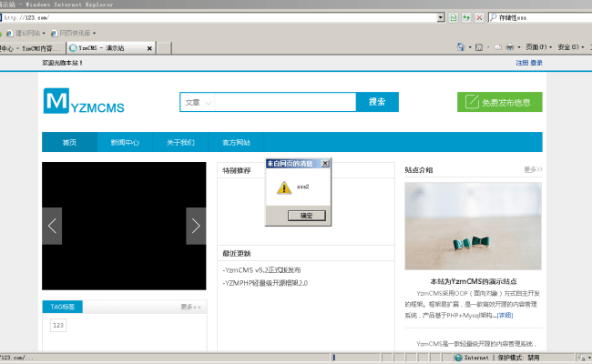Click the 确定 button in the alert
The width and height of the screenshot is (592, 364).
306,216
